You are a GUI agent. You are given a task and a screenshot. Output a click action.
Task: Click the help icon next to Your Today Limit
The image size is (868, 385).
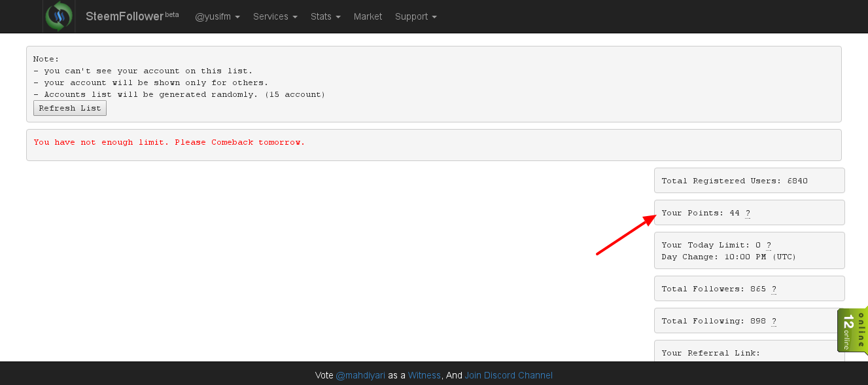pyautogui.click(x=769, y=245)
